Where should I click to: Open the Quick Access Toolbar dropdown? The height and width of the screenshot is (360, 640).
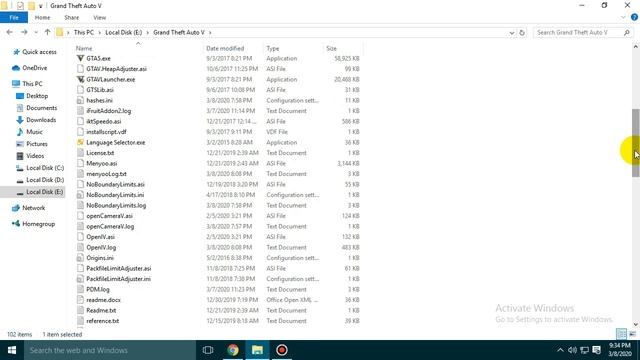40,6
